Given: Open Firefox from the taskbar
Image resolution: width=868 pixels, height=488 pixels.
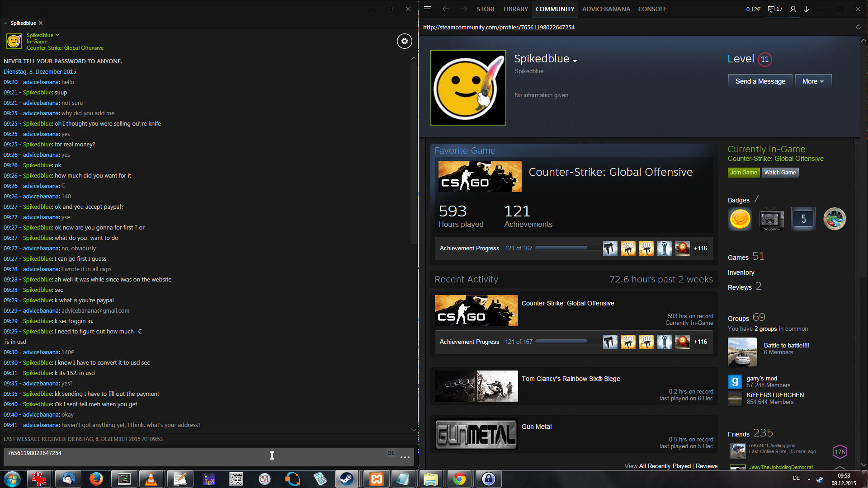Looking at the screenshot, I should (96, 479).
